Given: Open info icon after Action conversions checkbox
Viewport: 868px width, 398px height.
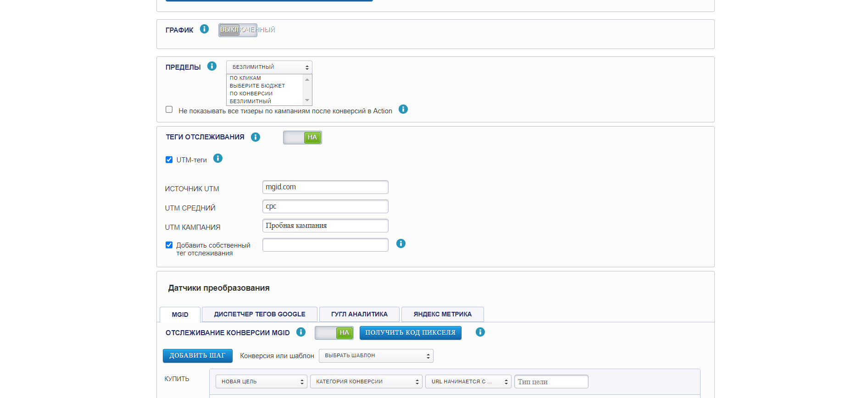Looking at the screenshot, I should point(403,110).
